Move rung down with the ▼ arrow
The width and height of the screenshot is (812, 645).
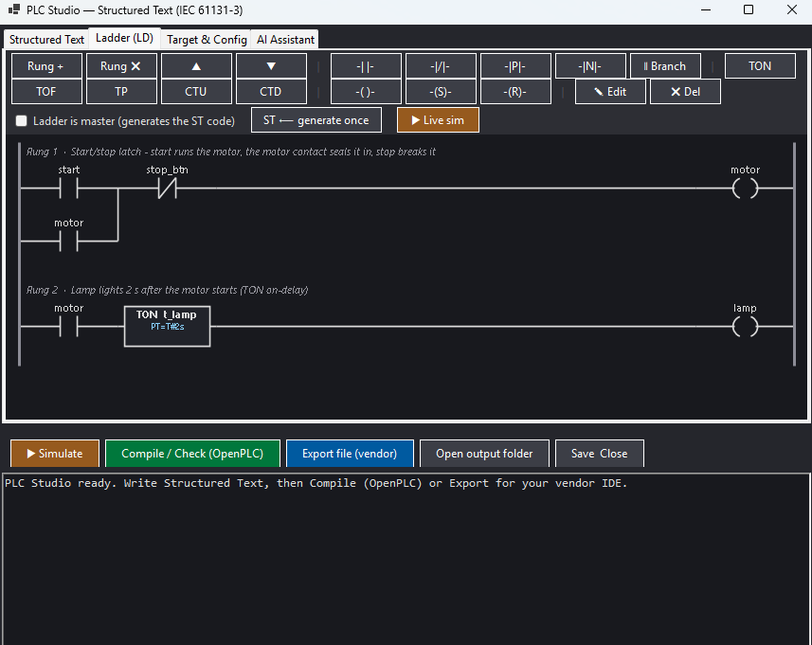tap(271, 66)
